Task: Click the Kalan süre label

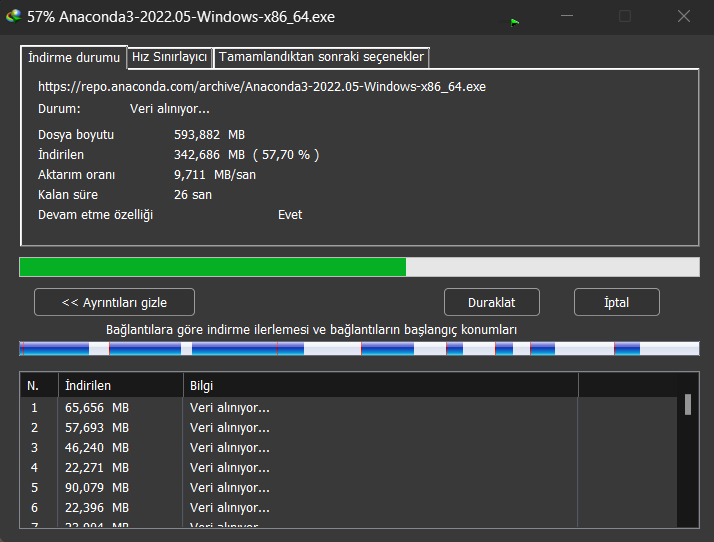Action: [68, 195]
